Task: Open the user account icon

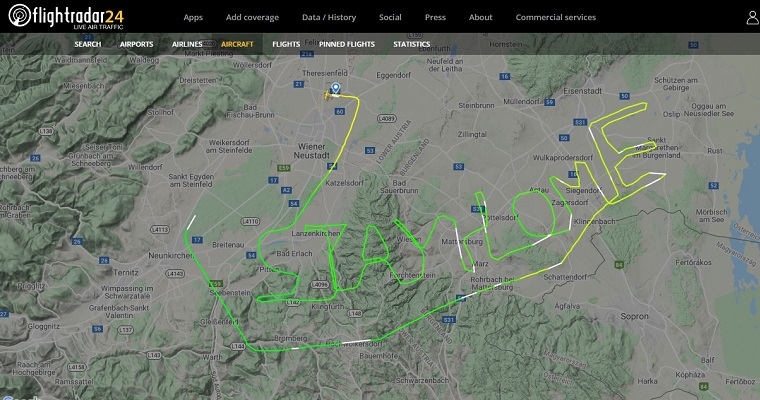Action: 753,18
